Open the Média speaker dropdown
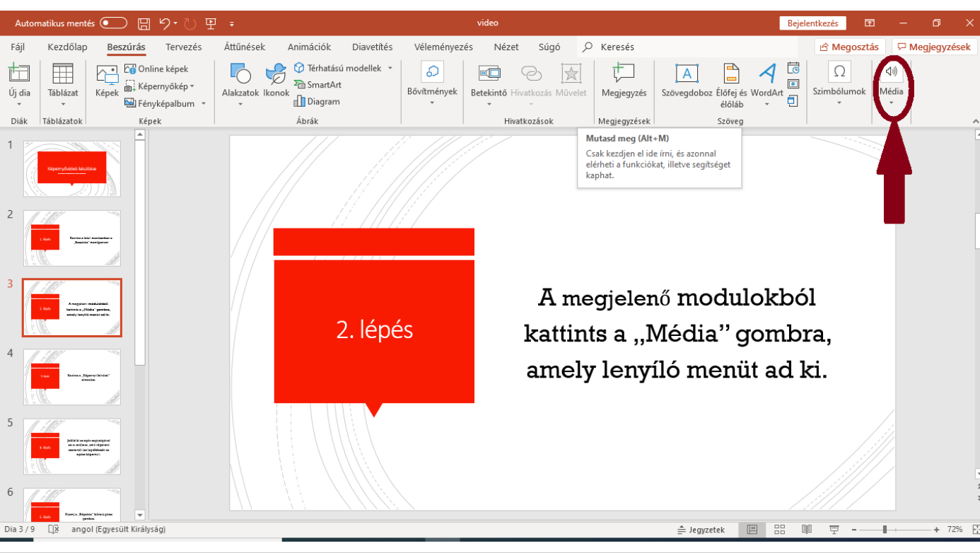 tap(892, 84)
